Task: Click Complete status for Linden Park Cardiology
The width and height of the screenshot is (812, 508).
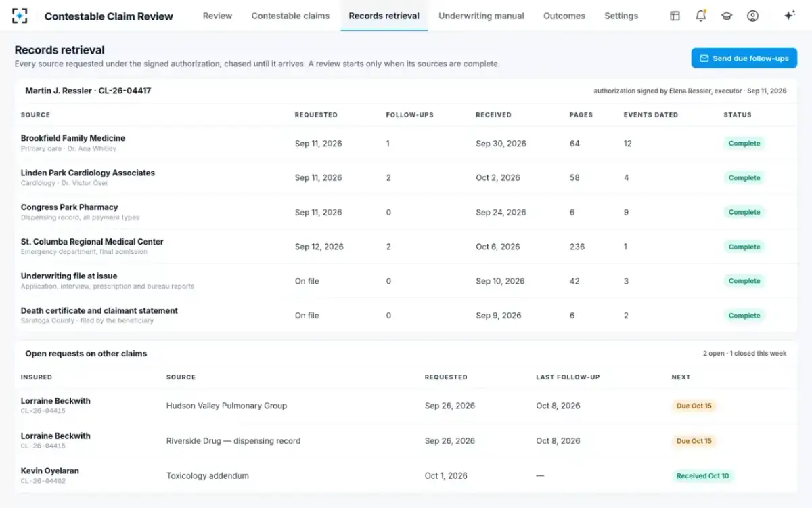Action: pos(744,178)
